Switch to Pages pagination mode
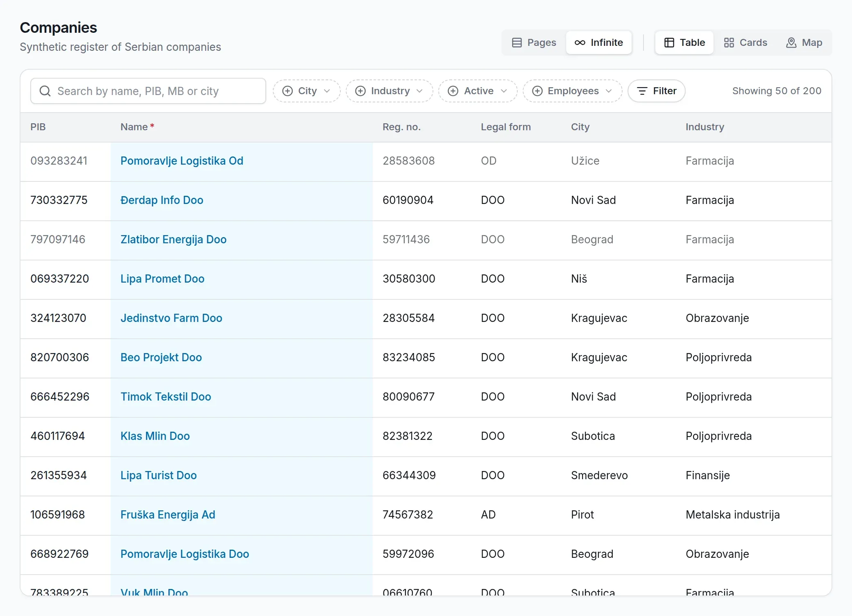This screenshot has width=852, height=616. 534,43
